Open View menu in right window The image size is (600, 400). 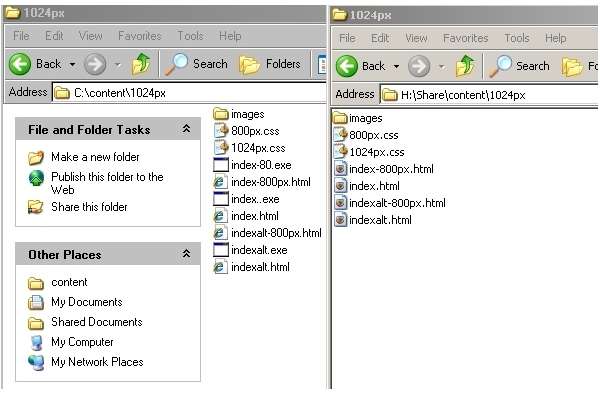pos(416,38)
